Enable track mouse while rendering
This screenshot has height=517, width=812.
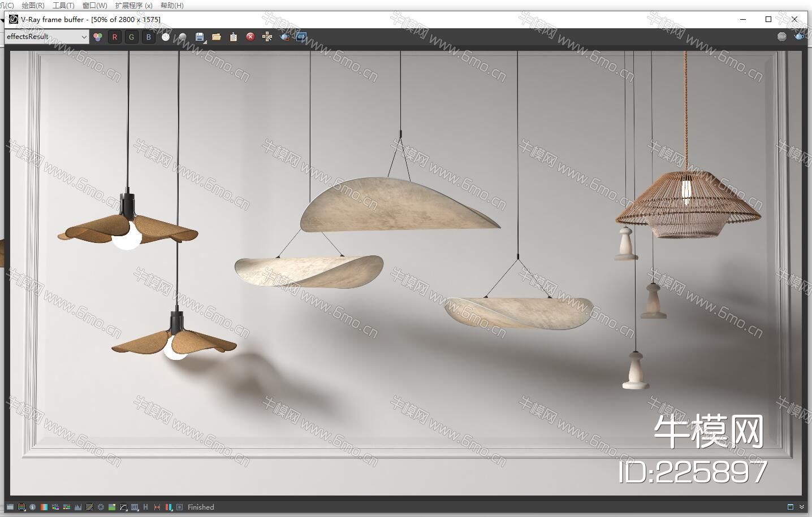coord(267,37)
